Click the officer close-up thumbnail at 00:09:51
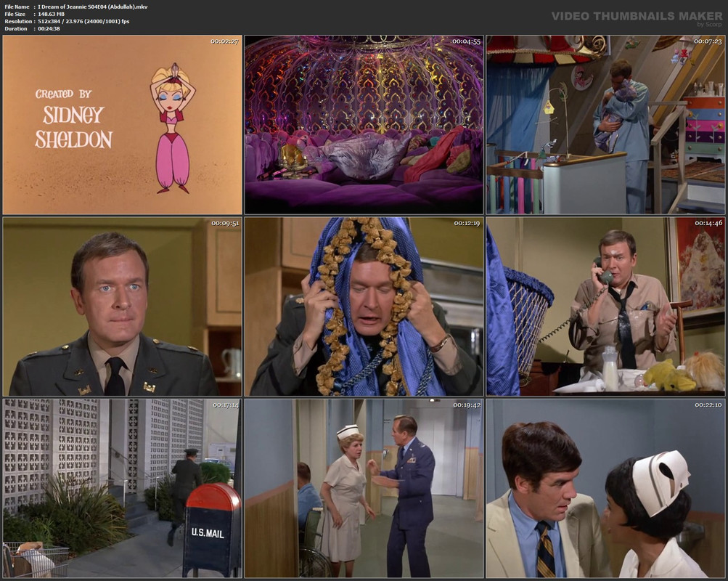Screen dimensions: 728x581 [122, 306]
